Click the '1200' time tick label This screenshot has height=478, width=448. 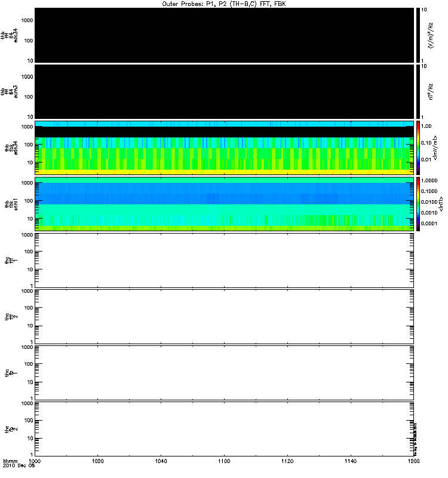pos(413,461)
